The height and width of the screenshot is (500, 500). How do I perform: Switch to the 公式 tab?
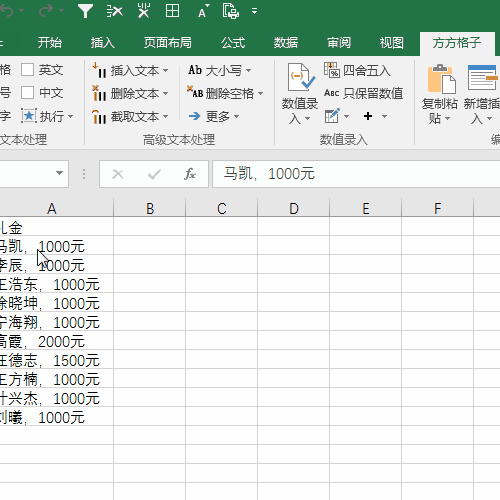[x=233, y=43]
